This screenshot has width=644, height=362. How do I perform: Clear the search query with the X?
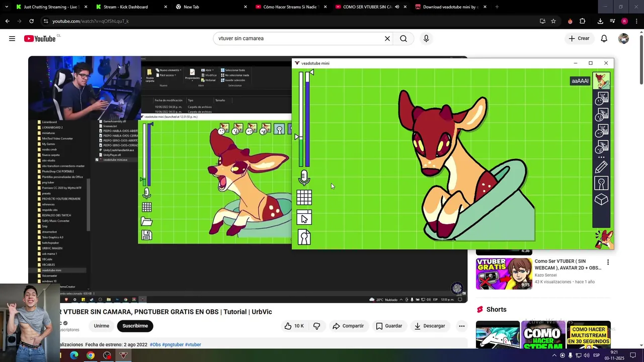(387, 38)
